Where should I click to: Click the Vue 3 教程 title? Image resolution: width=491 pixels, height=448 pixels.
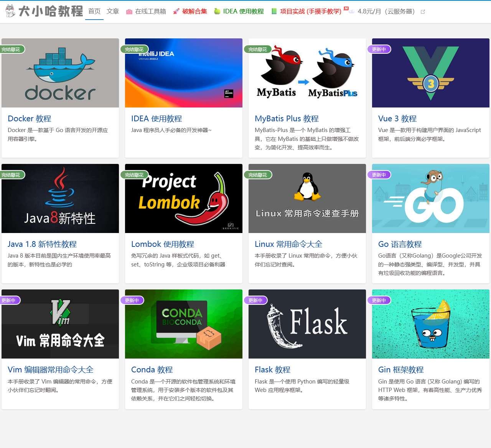click(397, 119)
